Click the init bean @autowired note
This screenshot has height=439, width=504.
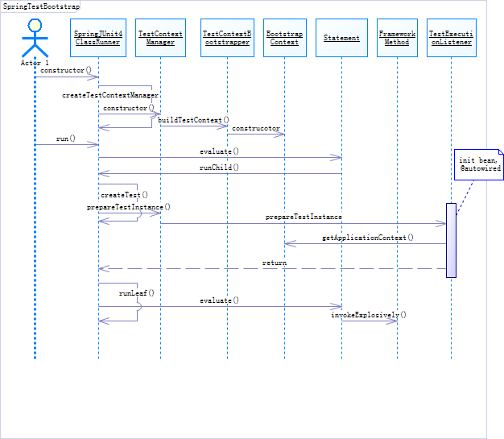[478, 164]
